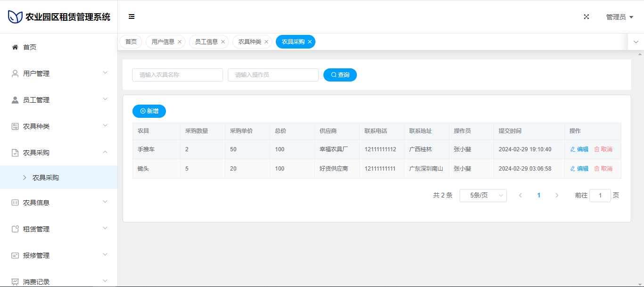The image size is (644, 287).
Task: Click the 农具信息 sidebar icon
Action: tap(15, 203)
